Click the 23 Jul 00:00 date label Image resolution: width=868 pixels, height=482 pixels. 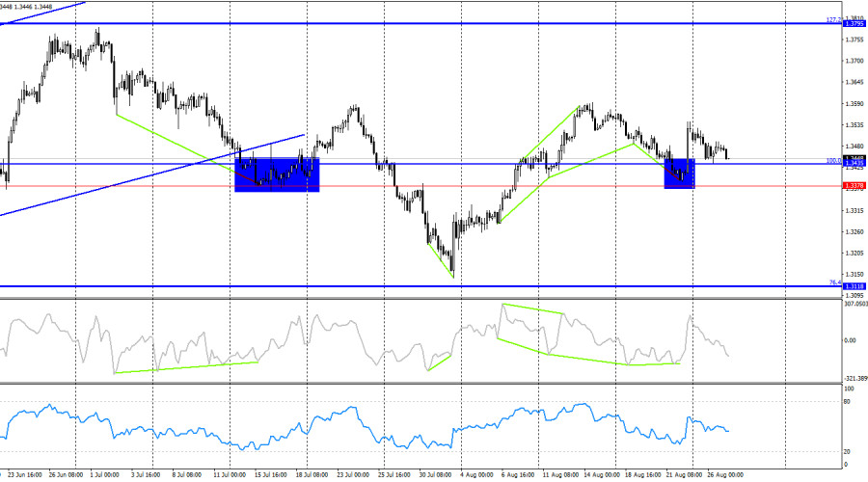pyautogui.click(x=353, y=475)
